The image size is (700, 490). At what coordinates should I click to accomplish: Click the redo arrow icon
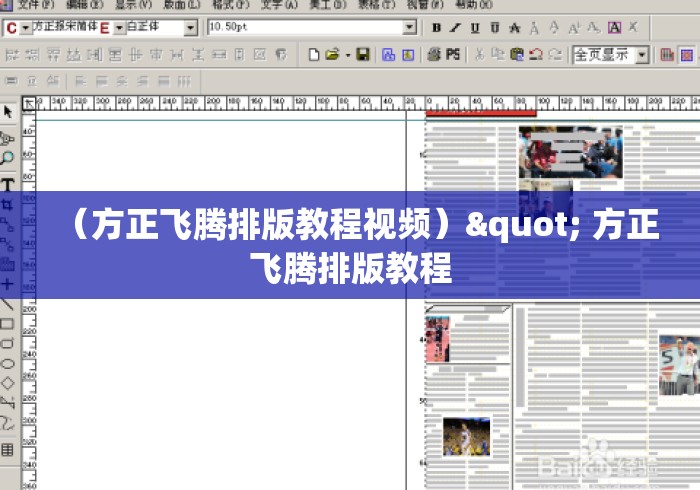tap(555, 54)
